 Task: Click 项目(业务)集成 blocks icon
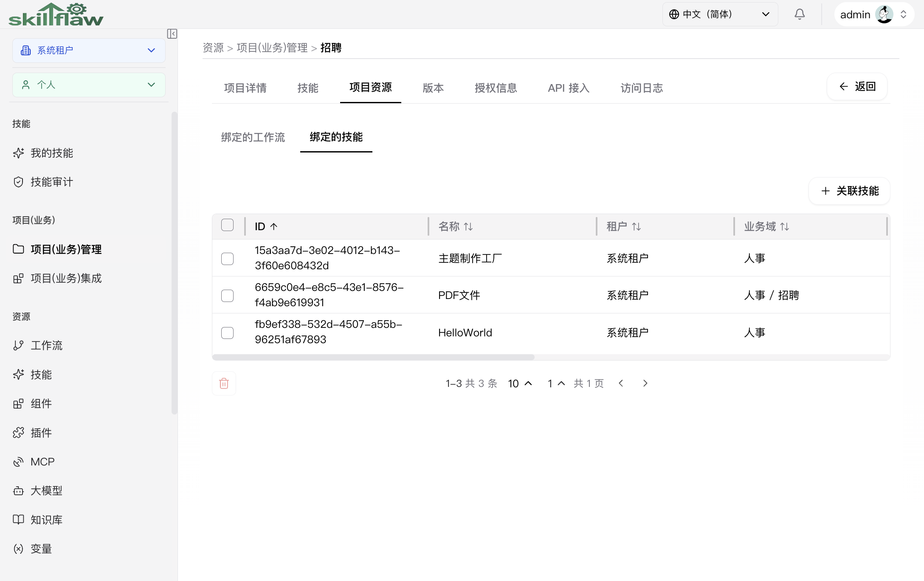(x=18, y=278)
